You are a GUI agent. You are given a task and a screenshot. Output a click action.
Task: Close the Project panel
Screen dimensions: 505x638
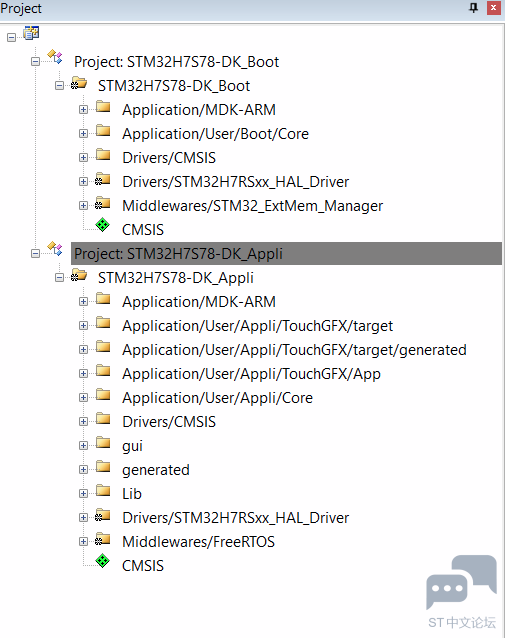tap(494, 8)
